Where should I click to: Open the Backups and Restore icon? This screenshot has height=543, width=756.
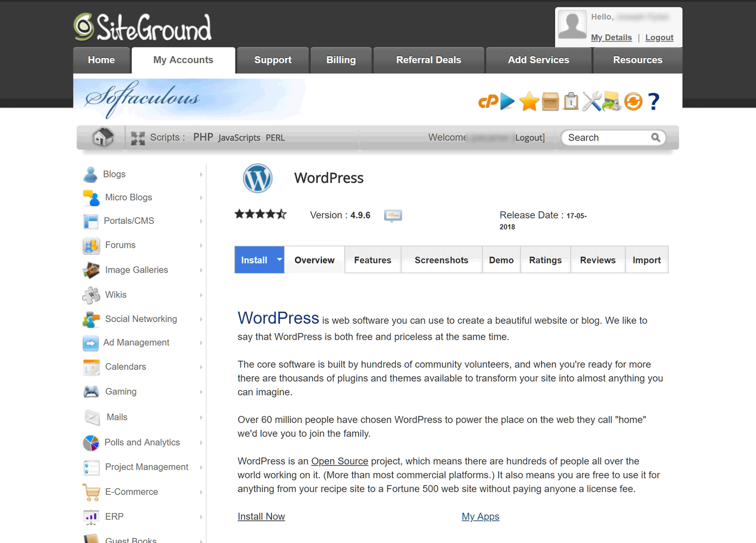click(x=612, y=101)
